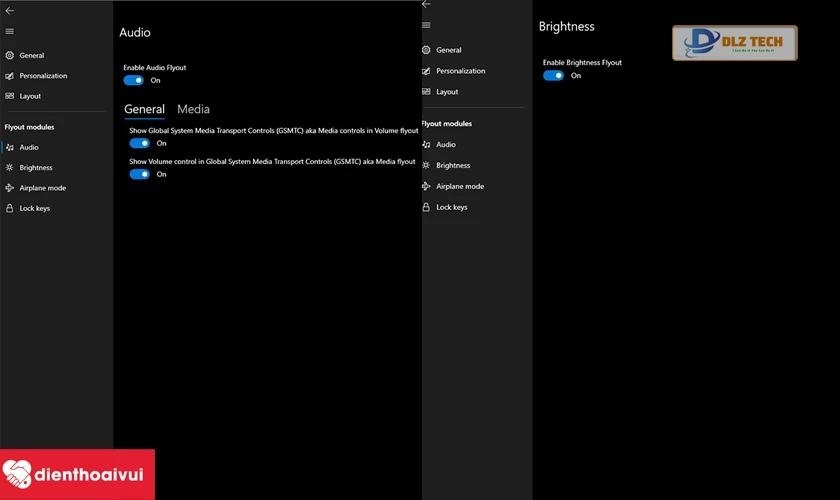This screenshot has height=500, width=840.
Task: Click the dienthoaivui logo banner
Action: pyautogui.click(x=78, y=474)
